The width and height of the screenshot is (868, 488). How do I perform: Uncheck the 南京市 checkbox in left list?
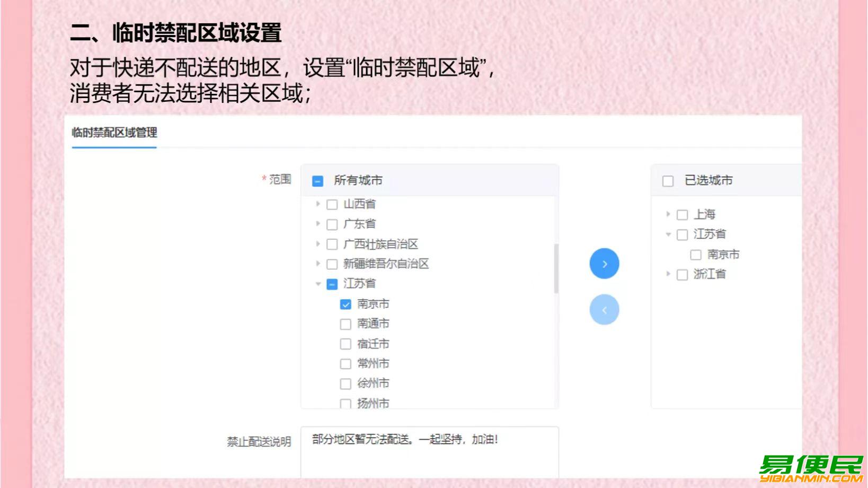click(346, 304)
